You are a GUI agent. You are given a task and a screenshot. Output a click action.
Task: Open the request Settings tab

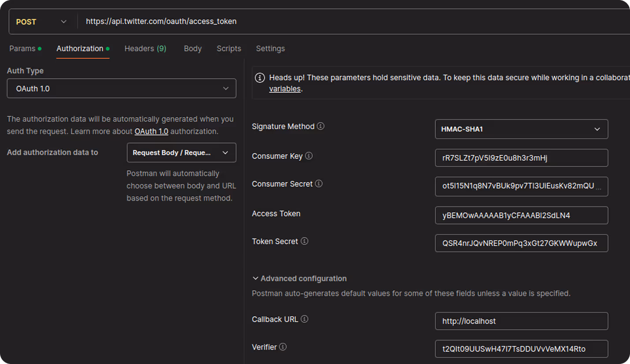270,48
